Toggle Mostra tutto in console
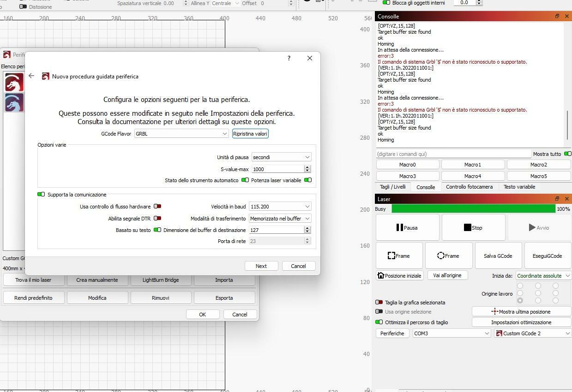This screenshot has width=572, height=392. tap(568, 154)
